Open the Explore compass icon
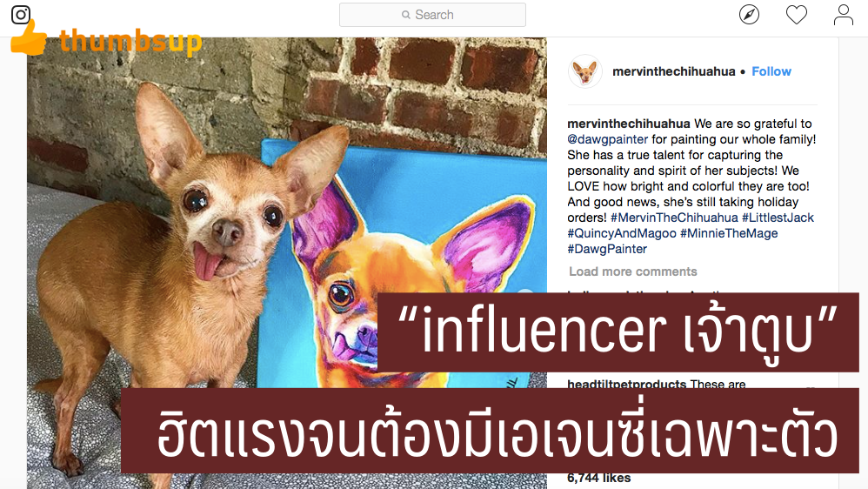Image resolution: width=868 pixels, height=489 pixels. [749, 15]
